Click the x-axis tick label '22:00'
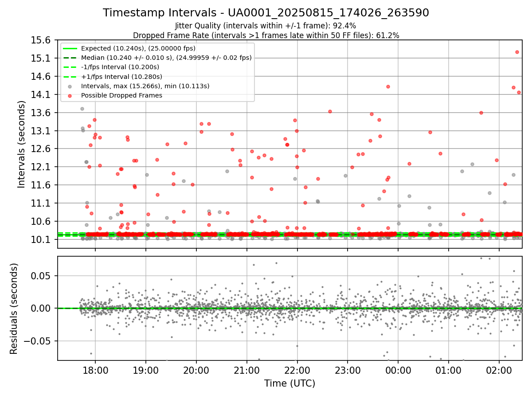This screenshot has width=532, height=399. click(297, 370)
